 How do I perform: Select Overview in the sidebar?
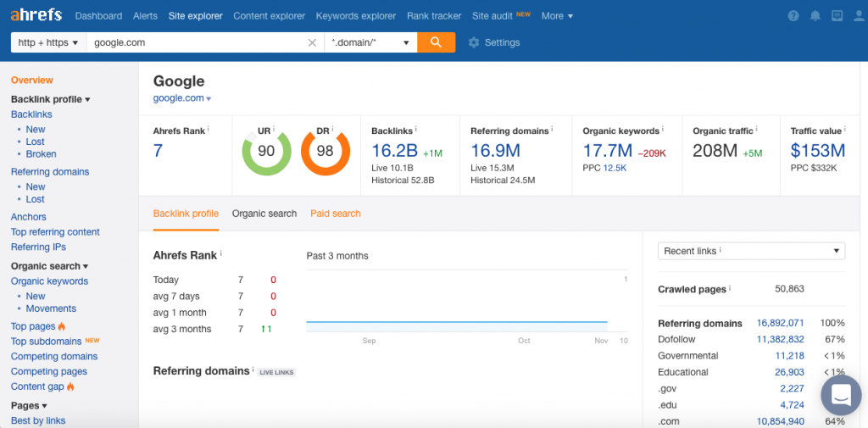pyautogui.click(x=32, y=81)
